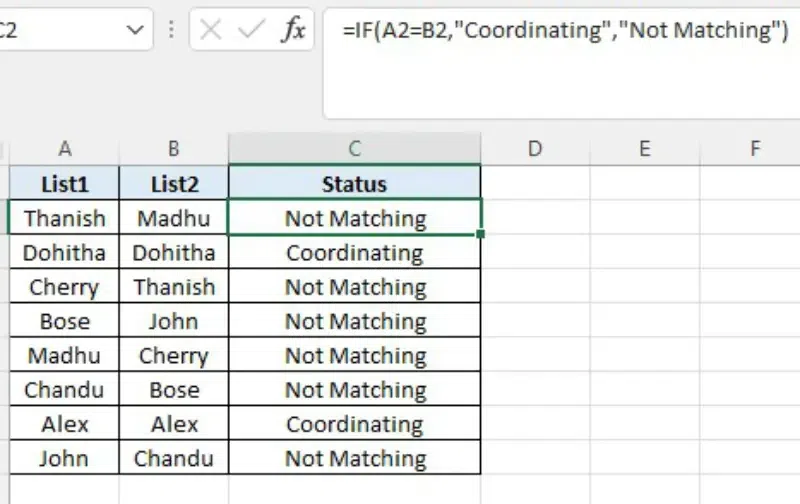Select column B header

pos(174,149)
